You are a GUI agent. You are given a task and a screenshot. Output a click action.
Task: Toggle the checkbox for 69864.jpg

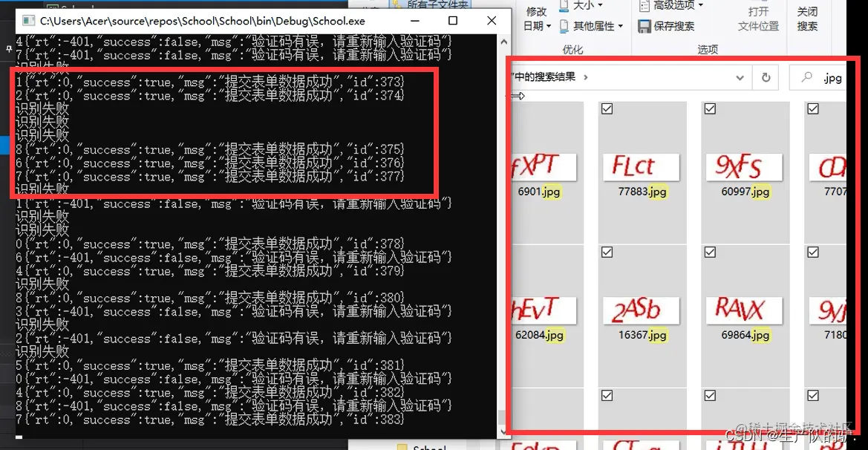click(x=711, y=252)
